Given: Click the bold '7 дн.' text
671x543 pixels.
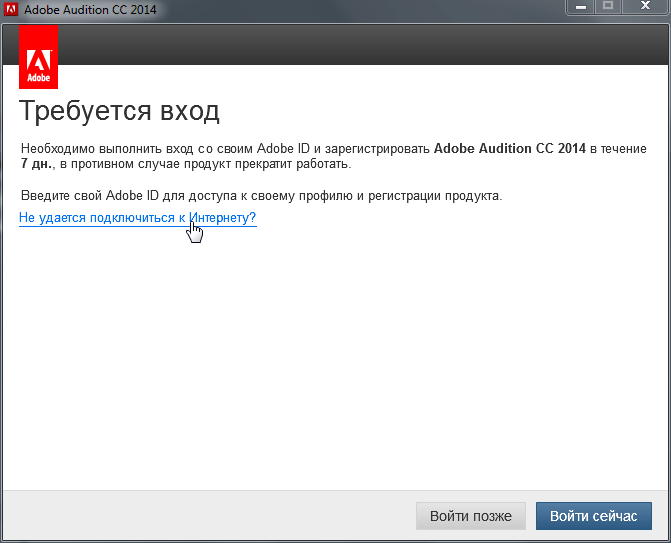Looking at the screenshot, I should [37, 164].
